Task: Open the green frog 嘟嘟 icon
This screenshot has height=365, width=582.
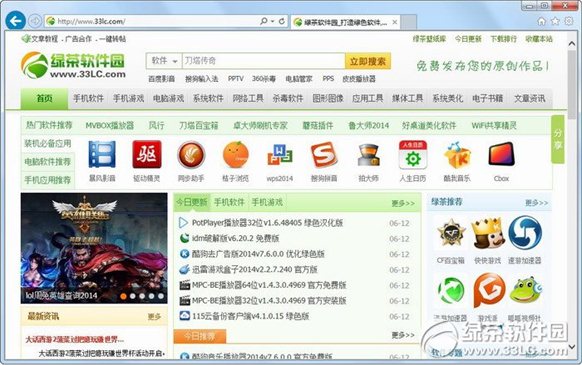Action: coord(526,290)
